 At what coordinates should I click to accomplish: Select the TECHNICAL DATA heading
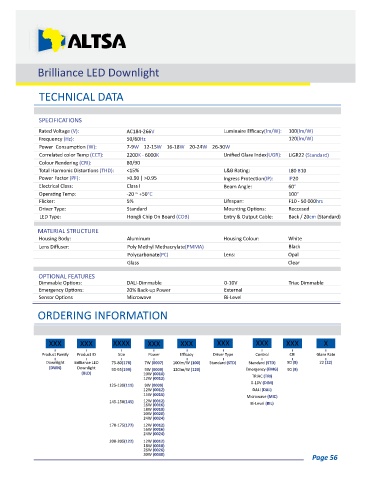click(81, 97)
